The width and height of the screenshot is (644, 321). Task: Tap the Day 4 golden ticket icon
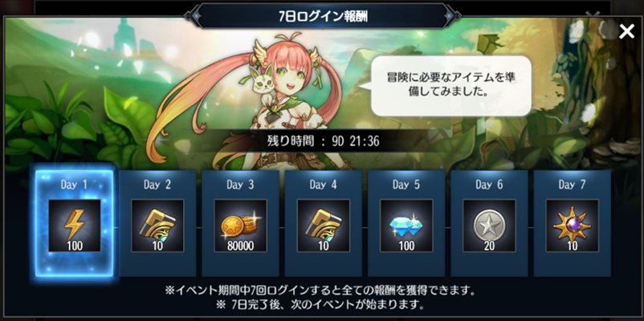[324, 226]
